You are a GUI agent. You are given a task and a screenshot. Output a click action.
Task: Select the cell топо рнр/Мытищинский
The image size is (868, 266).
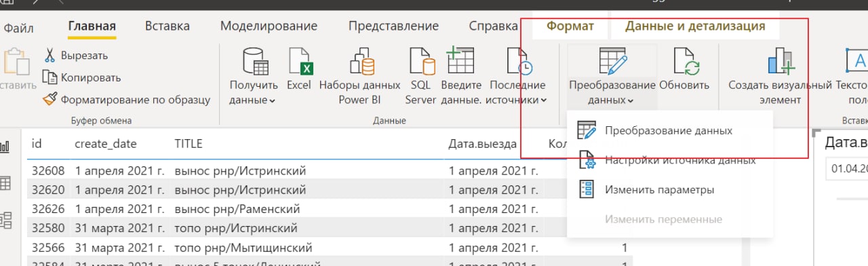243,247
